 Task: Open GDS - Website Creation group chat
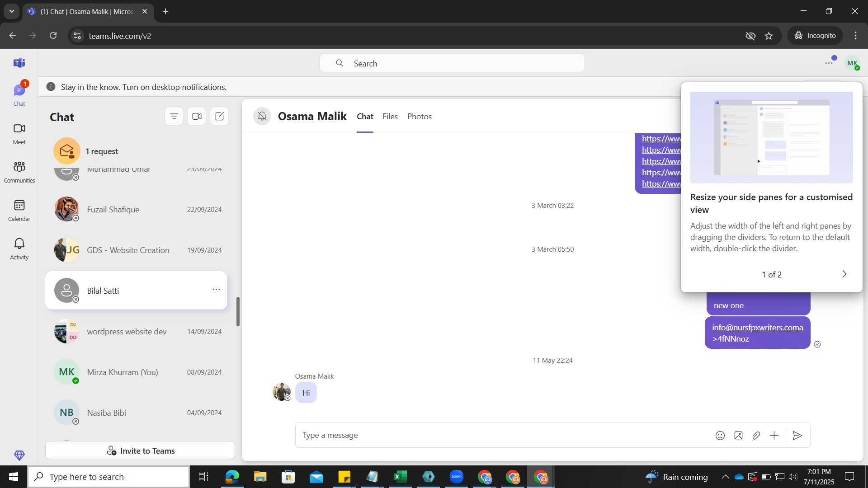tap(136, 250)
